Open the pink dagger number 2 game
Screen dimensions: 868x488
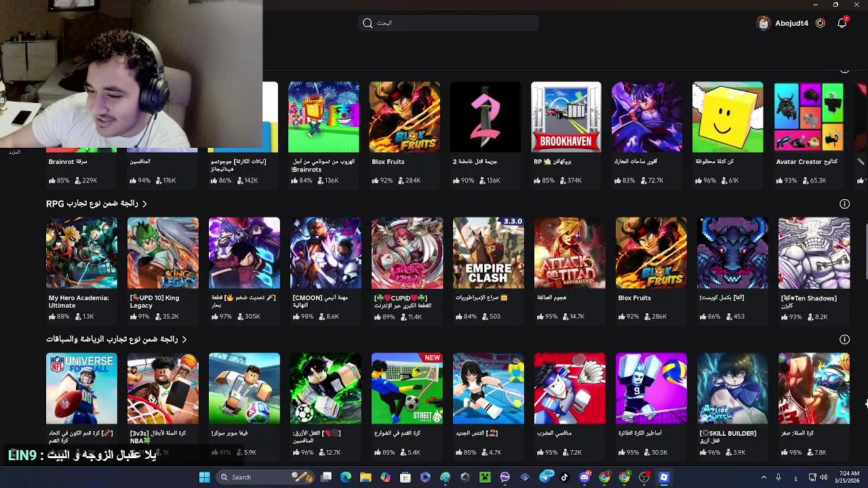point(486,117)
